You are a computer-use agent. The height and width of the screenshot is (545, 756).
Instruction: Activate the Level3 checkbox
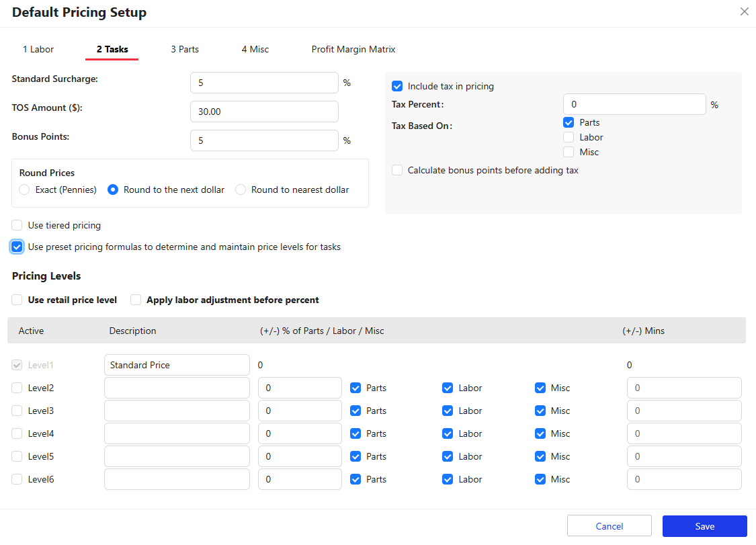(x=17, y=411)
